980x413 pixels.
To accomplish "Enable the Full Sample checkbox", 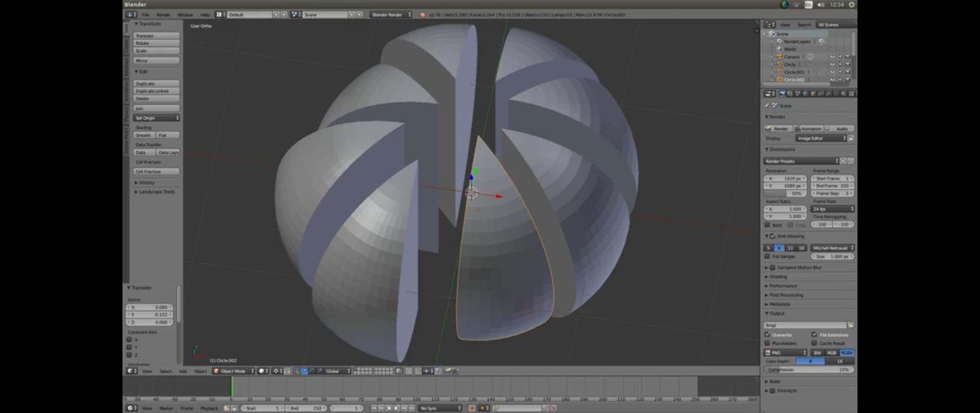I will coord(767,256).
